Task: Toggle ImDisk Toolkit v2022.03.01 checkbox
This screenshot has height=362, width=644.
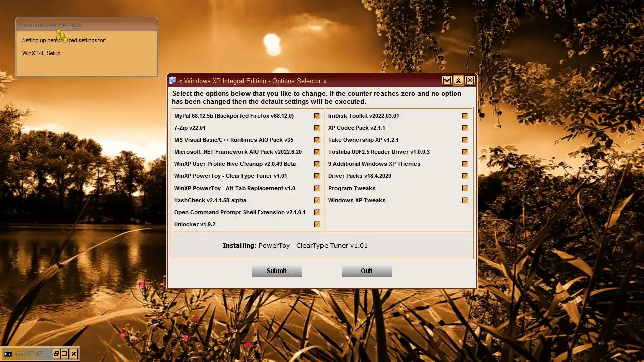Action: pyautogui.click(x=465, y=116)
